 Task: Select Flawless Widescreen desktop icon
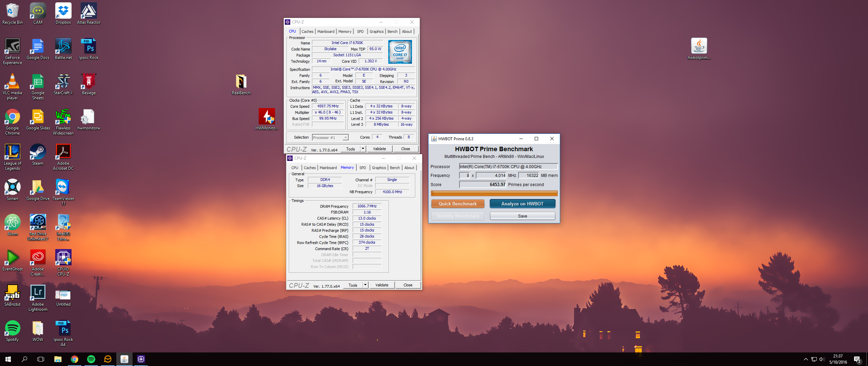click(63, 122)
